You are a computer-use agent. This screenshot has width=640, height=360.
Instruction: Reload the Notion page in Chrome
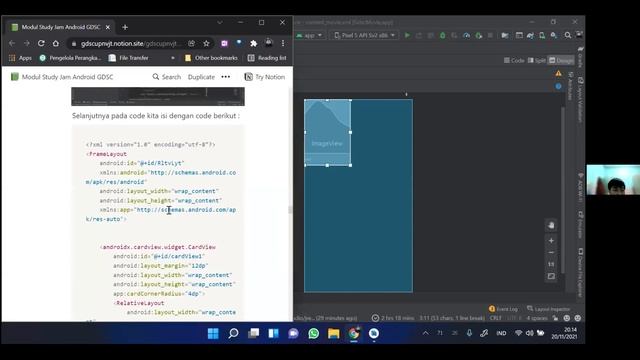(41, 43)
